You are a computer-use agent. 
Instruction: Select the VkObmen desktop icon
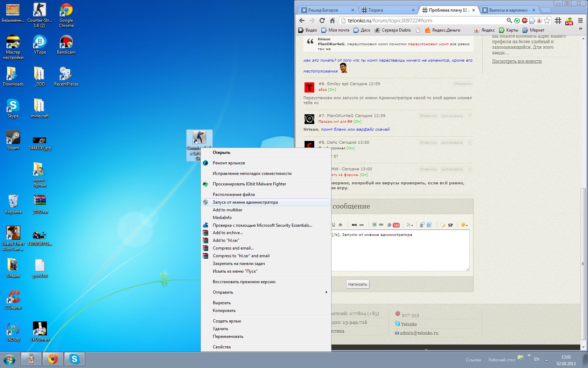(x=40, y=332)
